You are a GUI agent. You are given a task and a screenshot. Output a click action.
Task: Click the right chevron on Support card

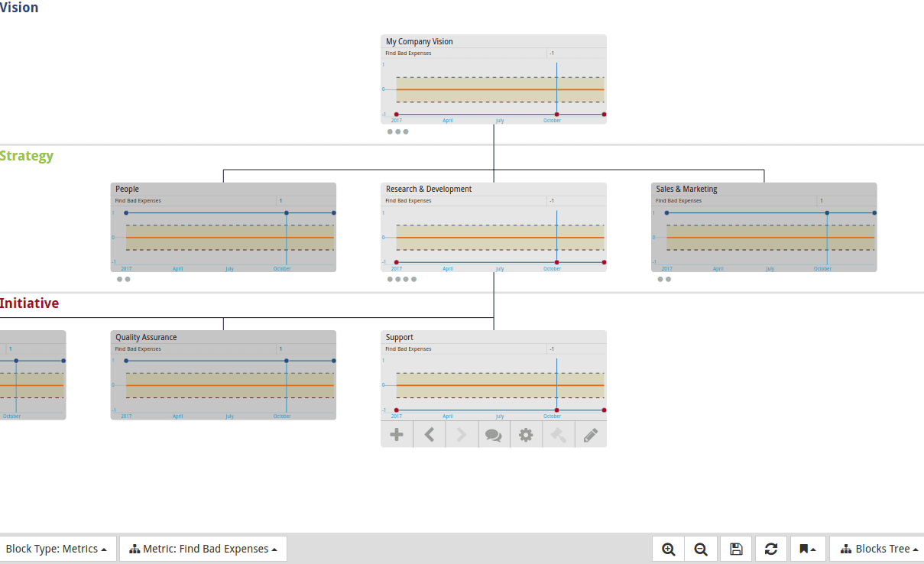tap(462, 435)
